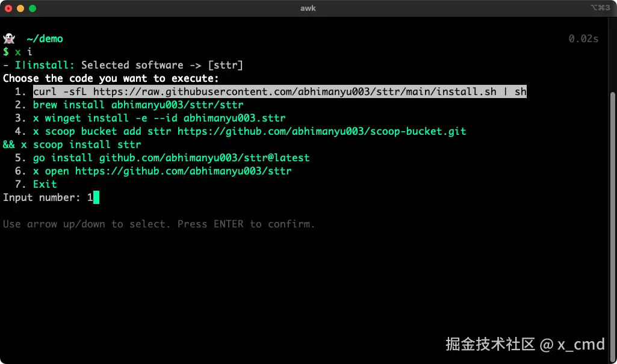Image resolution: width=617 pixels, height=364 pixels.
Task: Select the brew install abhimanyu003/sttr/sttr option
Action: [138, 105]
